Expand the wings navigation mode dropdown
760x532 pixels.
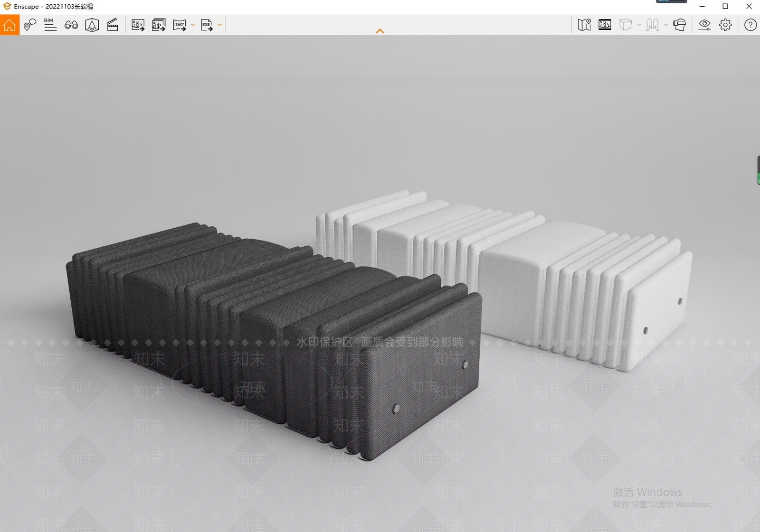click(666, 25)
